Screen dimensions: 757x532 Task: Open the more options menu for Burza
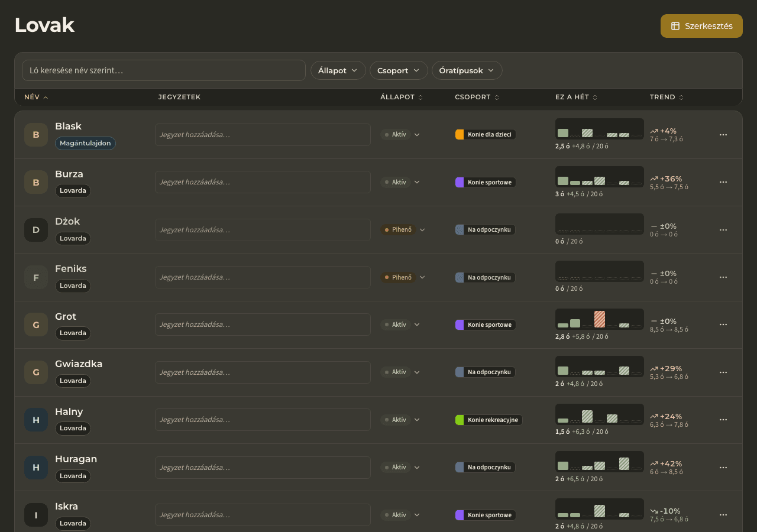723,182
